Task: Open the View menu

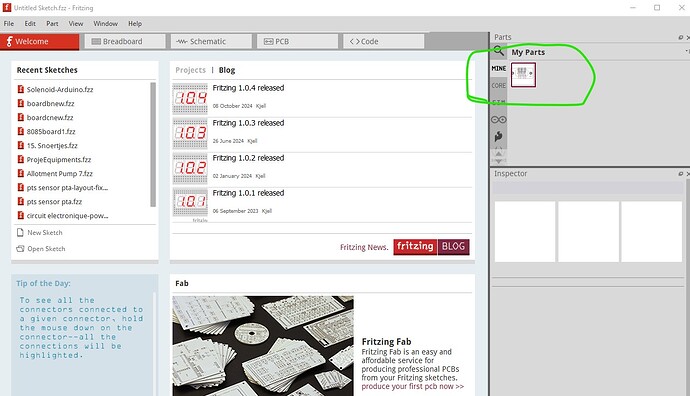Action: point(76,23)
